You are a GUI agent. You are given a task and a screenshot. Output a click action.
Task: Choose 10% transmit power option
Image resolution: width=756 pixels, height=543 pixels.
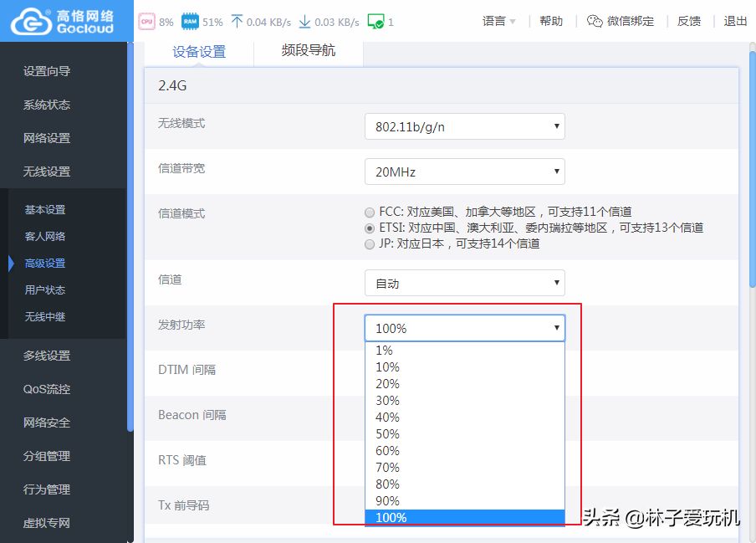tap(465, 367)
